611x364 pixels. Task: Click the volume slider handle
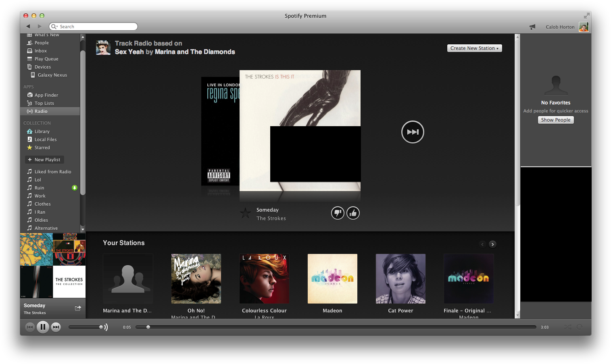pos(101,327)
